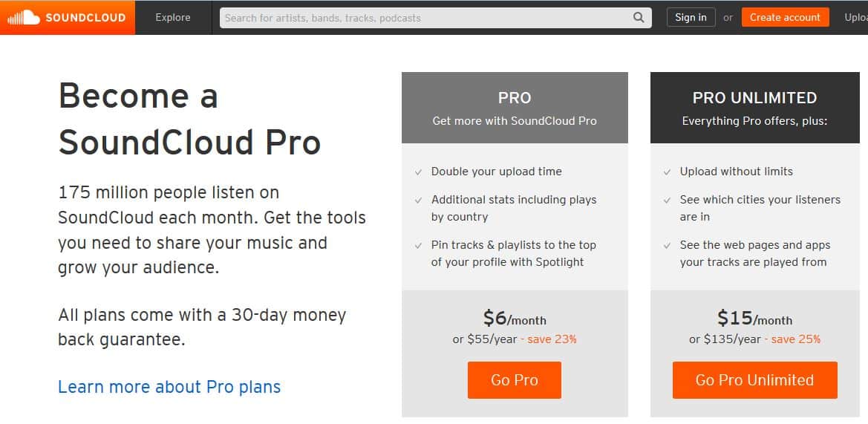
Task: Click the save 25% yearly offer text
Action: tap(792, 339)
